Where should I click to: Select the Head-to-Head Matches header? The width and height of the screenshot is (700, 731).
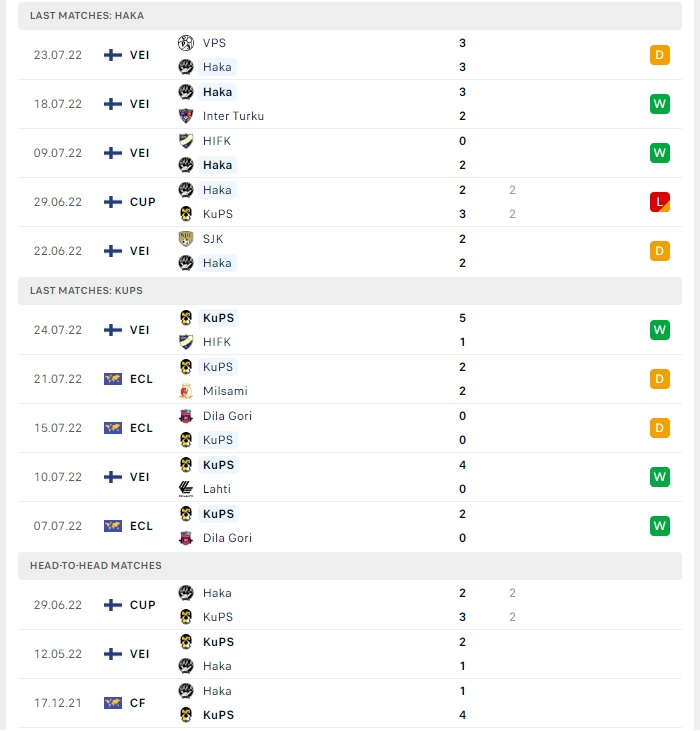[350, 565]
